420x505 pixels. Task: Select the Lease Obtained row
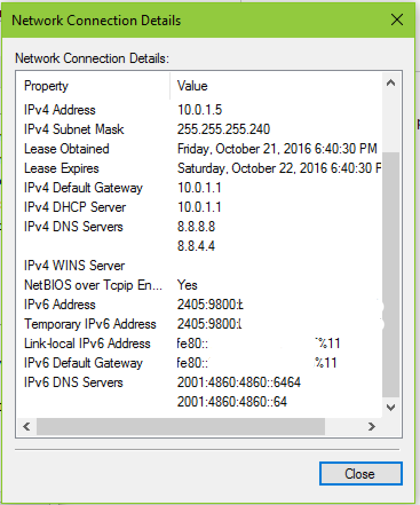[200, 149]
